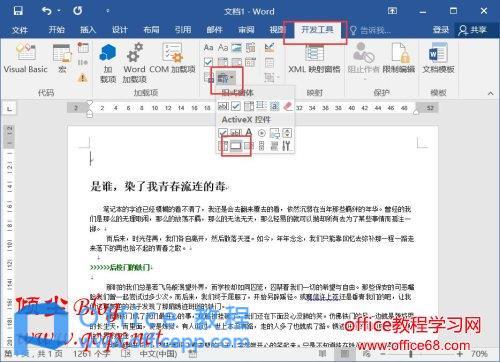The width and height of the screenshot is (500, 362).
Task: Open Document Template (文档模板)
Action: pyautogui.click(x=438, y=58)
